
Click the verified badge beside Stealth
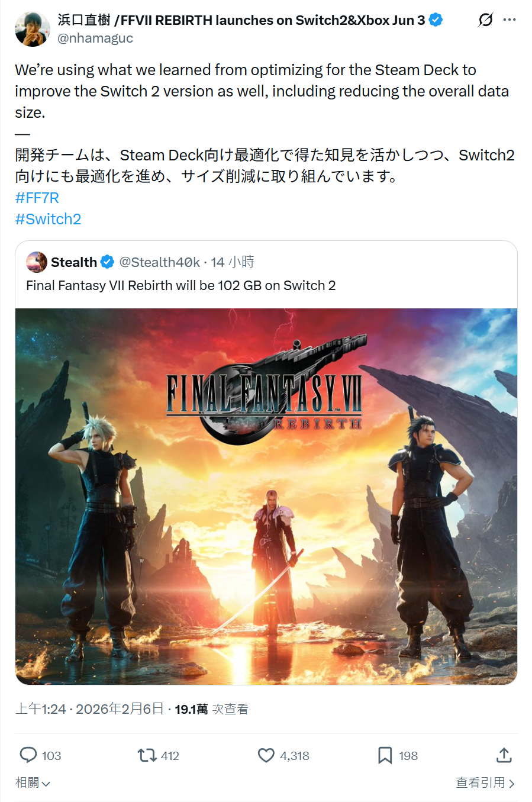[107, 262]
